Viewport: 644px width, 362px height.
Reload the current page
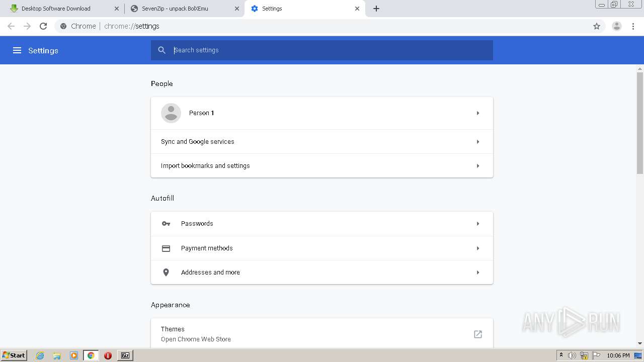(x=43, y=26)
